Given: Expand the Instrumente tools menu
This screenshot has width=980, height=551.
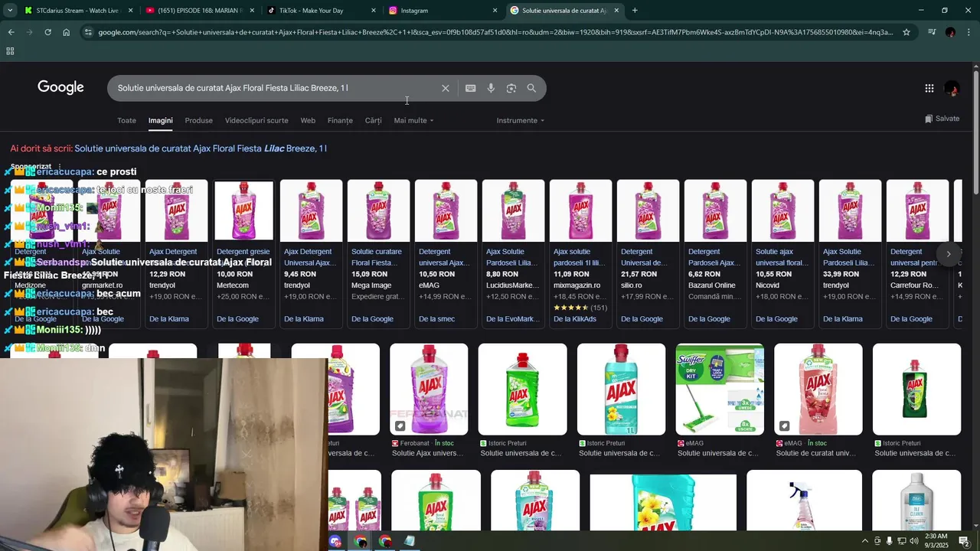Looking at the screenshot, I should point(521,120).
